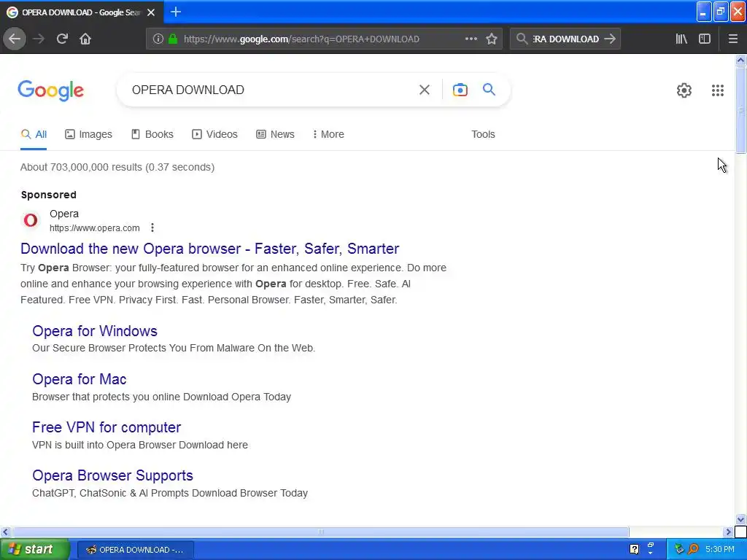Click the orange magnifier tray icon
This screenshot has width=747, height=560.
tap(694, 549)
